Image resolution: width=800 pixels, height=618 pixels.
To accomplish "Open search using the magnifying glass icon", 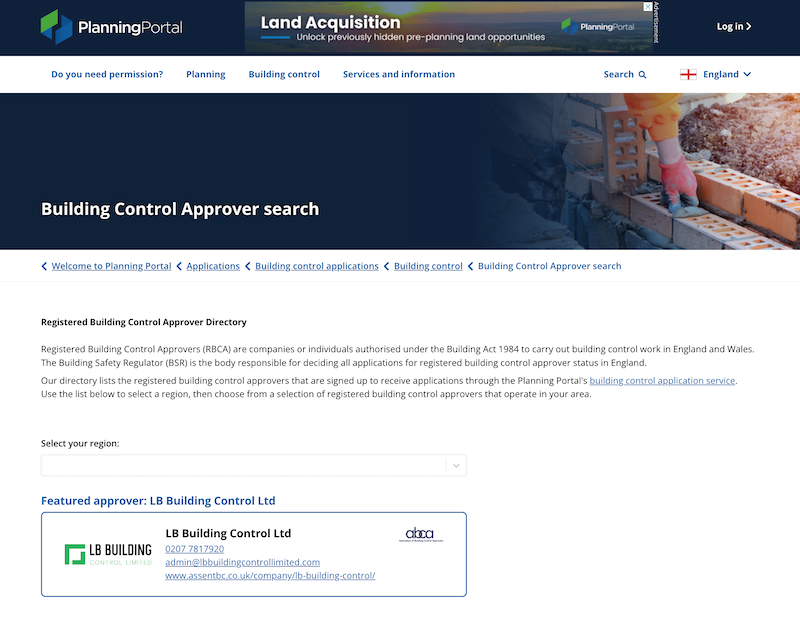I will click(x=644, y=74).
